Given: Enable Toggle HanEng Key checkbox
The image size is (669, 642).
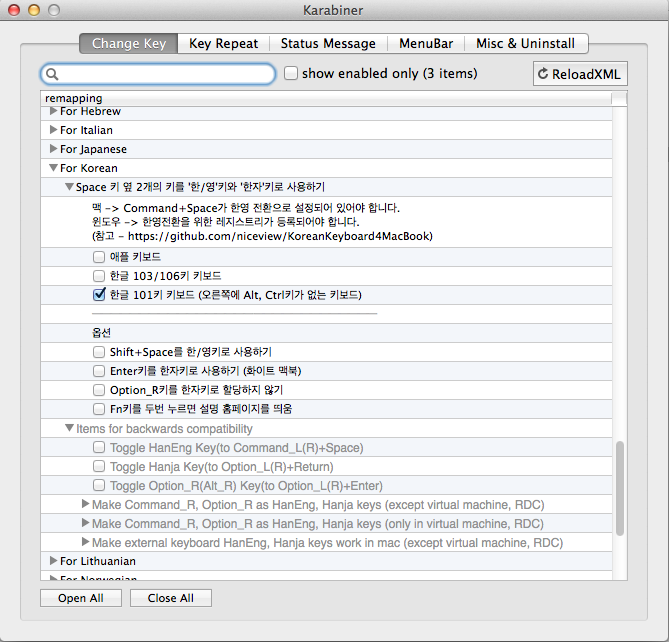Looking at the screenshot, I should (99, 447).
